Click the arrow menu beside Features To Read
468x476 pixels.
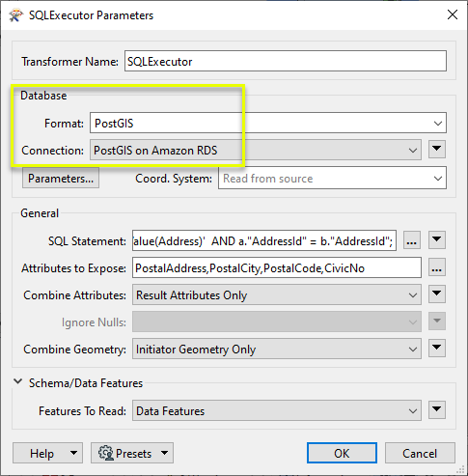tap(437, 409)
